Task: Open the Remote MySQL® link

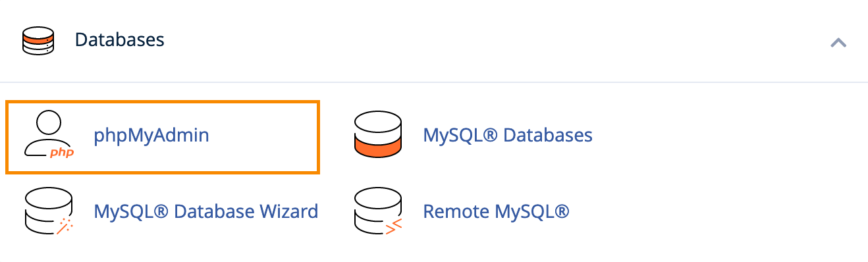Action: [496, 212]
